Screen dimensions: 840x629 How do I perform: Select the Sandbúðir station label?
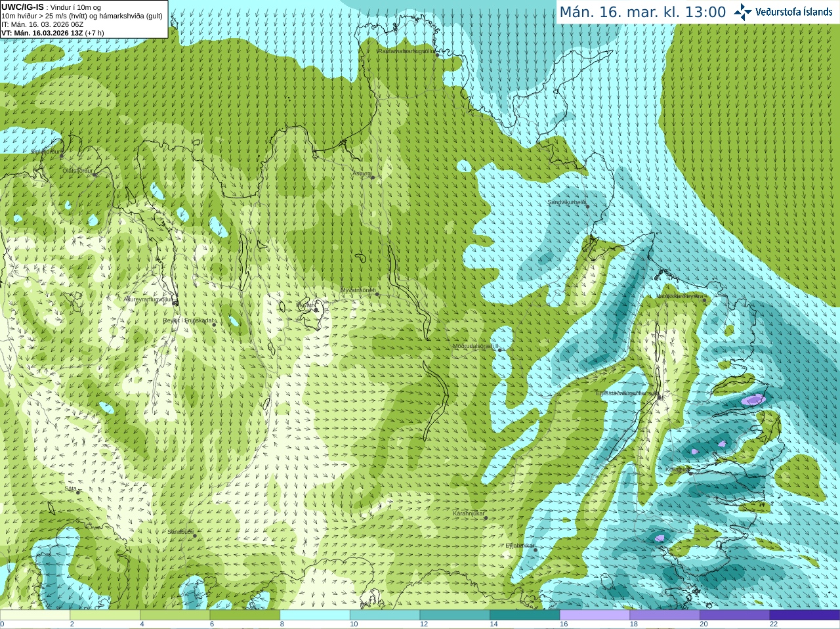[180, 532]
